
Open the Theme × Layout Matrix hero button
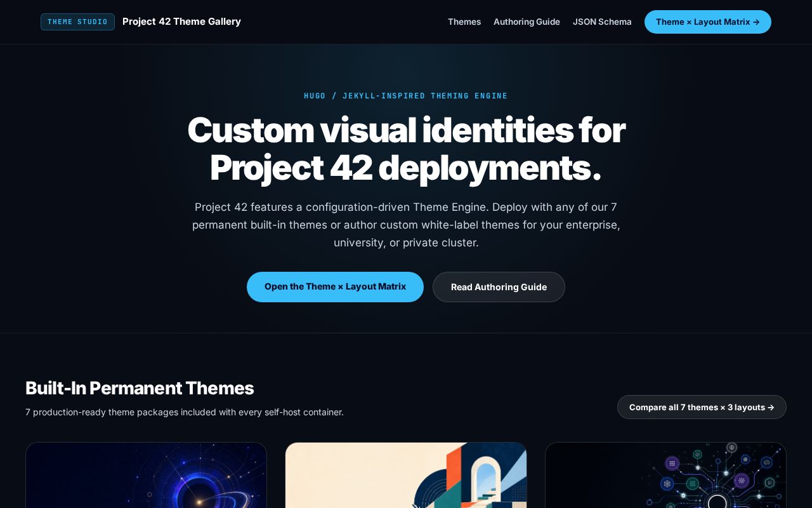[335, 287]
